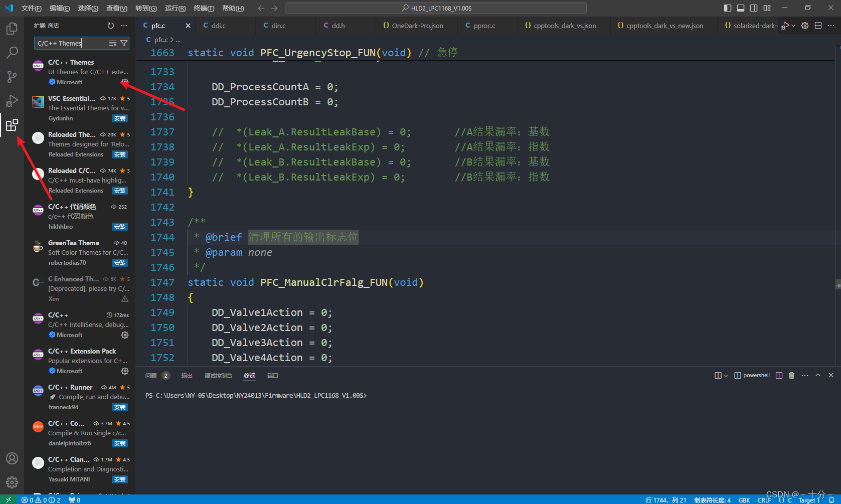Toggle the secondary sidebar visibility
The image size is (841, 504).
point(754,8)
